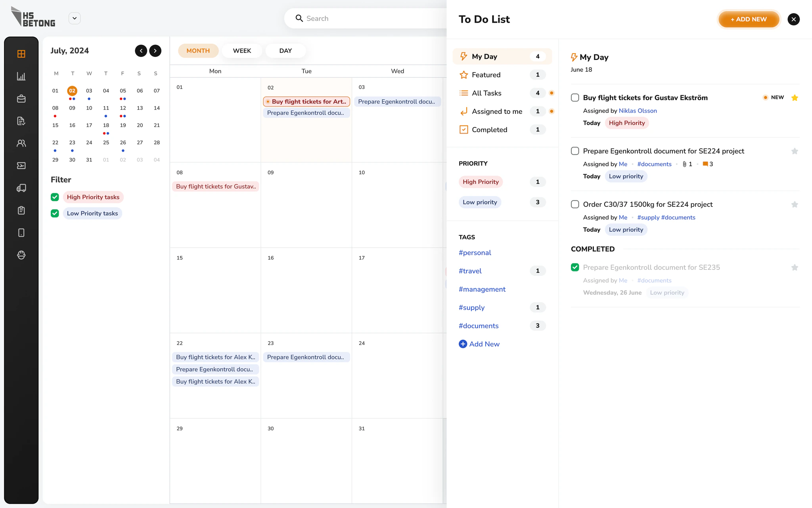The width and height of the screenshot is (812, 508).
Task: Unstar the Buy flight tickets Gustav task
Action: coord(795,98)
